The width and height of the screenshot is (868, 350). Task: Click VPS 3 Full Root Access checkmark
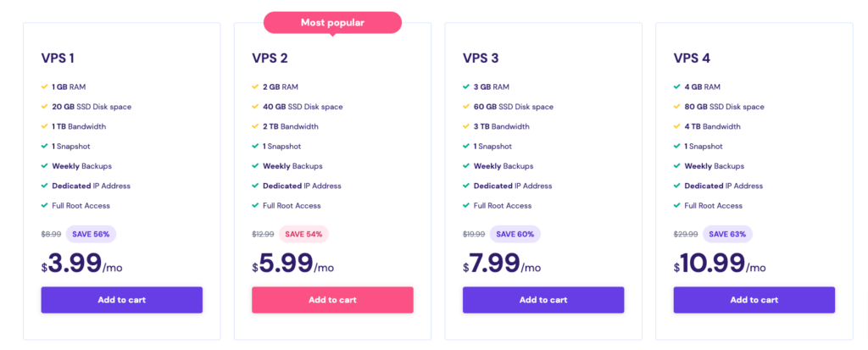click(466, 205)
